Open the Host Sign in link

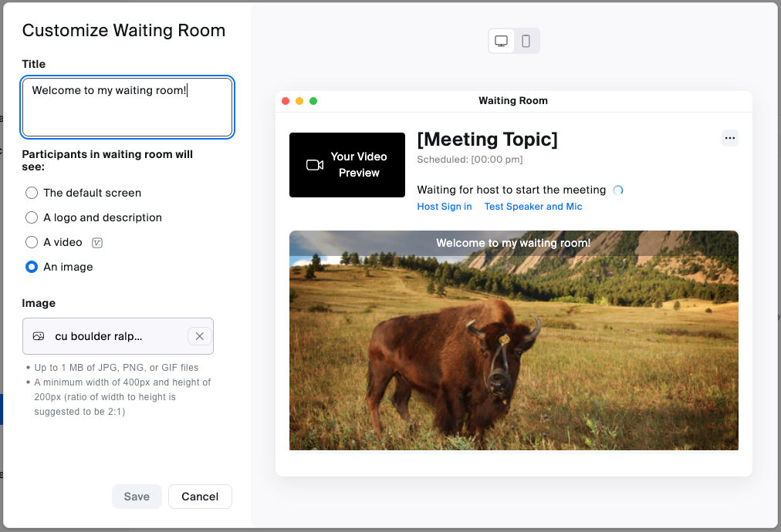coord(445,207)
